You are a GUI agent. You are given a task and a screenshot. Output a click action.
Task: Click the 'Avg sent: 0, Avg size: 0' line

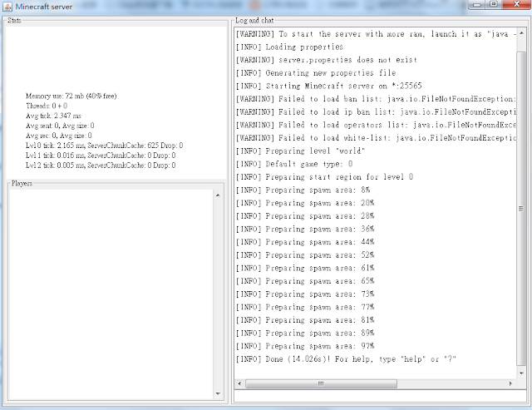60,126
